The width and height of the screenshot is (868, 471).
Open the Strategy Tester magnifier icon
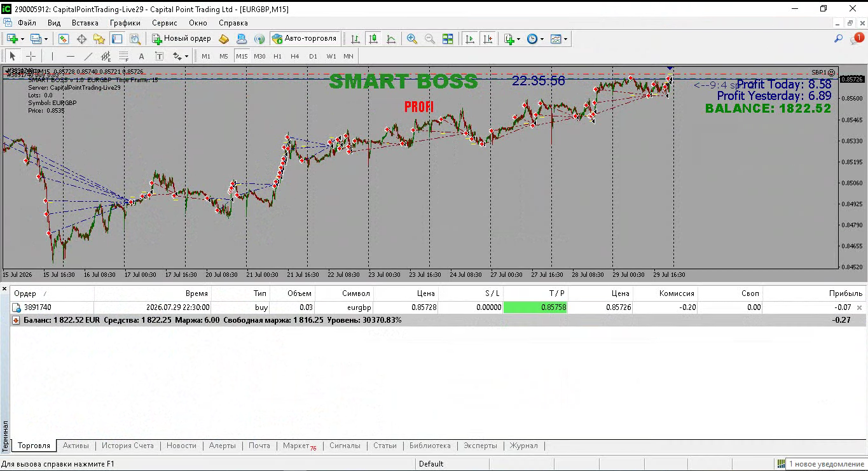(135, 39)
